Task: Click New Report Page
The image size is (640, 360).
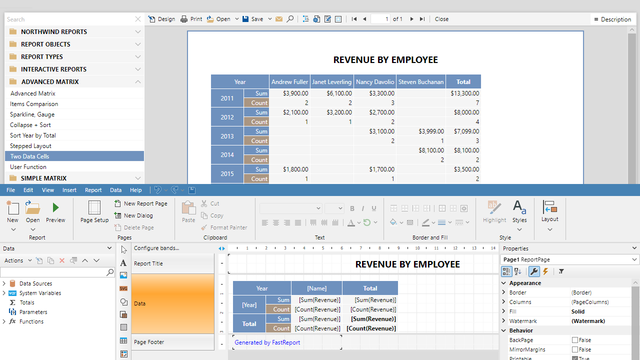Action: click(x=141, y=203)
